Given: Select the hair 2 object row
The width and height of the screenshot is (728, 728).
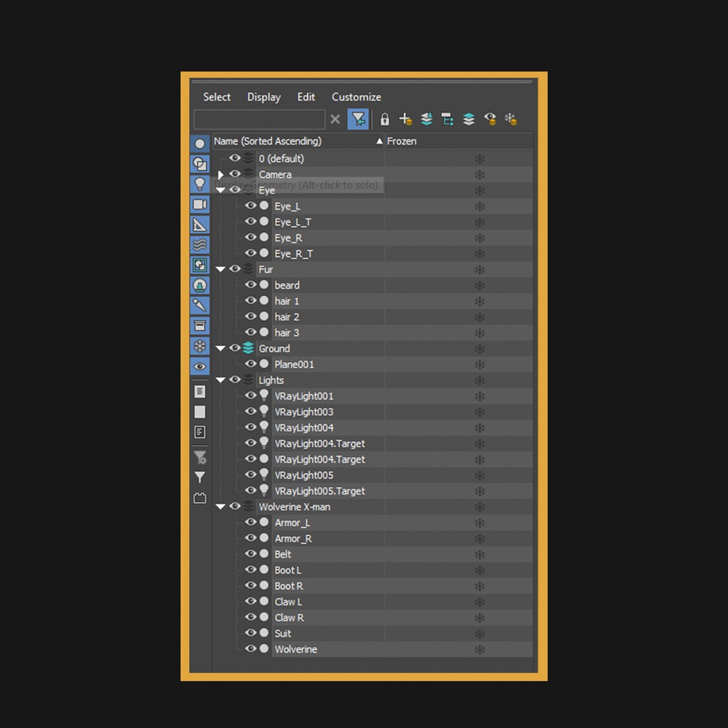Looking at the screenshot, I should click(402, 317).
